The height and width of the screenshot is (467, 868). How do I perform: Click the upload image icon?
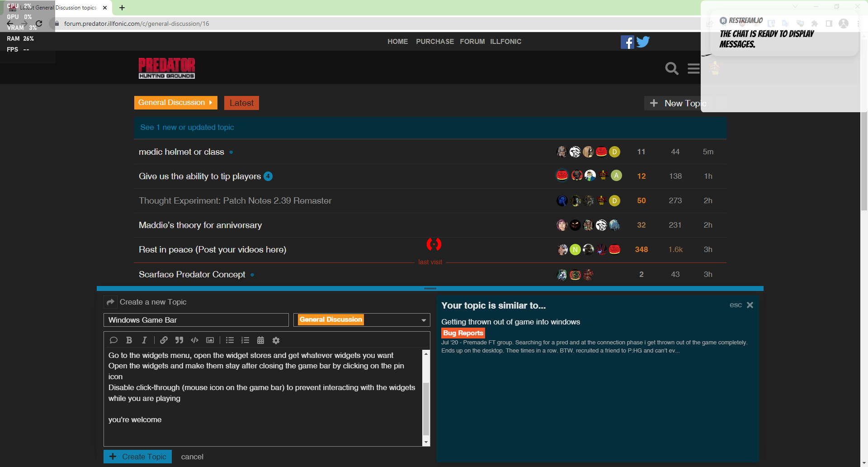pos(210,340)
